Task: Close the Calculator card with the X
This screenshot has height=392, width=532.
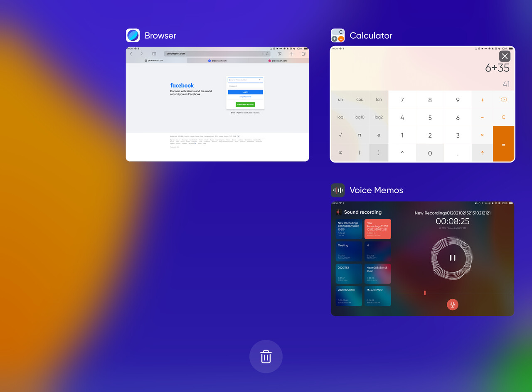Action: (505, 56)
